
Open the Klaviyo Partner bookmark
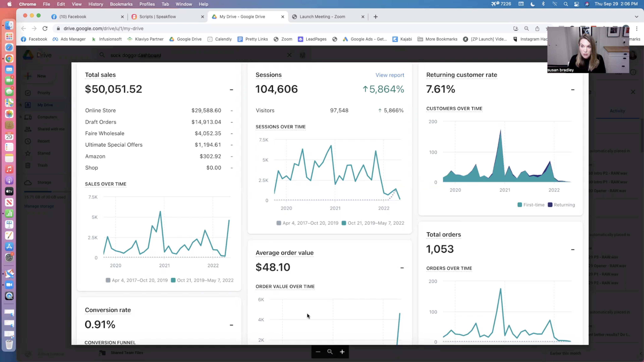click(145, 39)
